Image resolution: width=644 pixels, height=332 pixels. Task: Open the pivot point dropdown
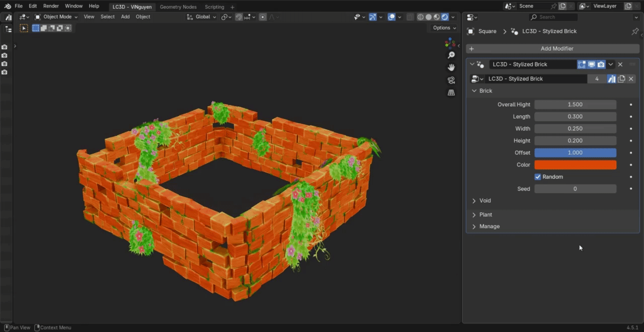[x=226, y=17]
